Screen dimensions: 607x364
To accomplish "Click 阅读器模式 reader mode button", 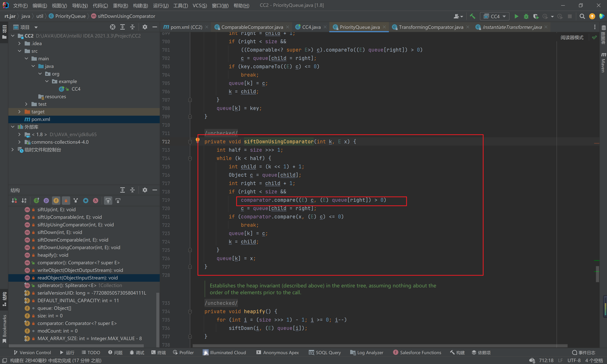I will click(x=572, y=38).
